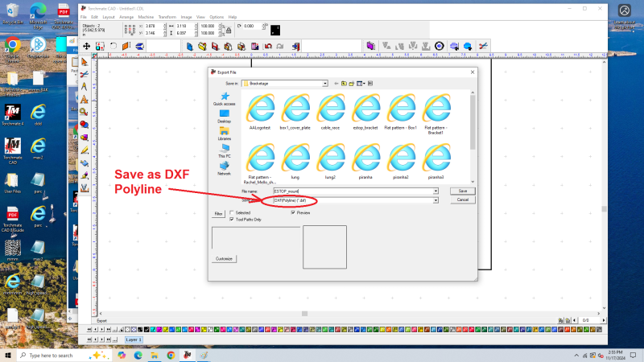This screenshot has height=362, width=644.
Task: Click the export door icon in toolbar
Action: tap(295, 46)
